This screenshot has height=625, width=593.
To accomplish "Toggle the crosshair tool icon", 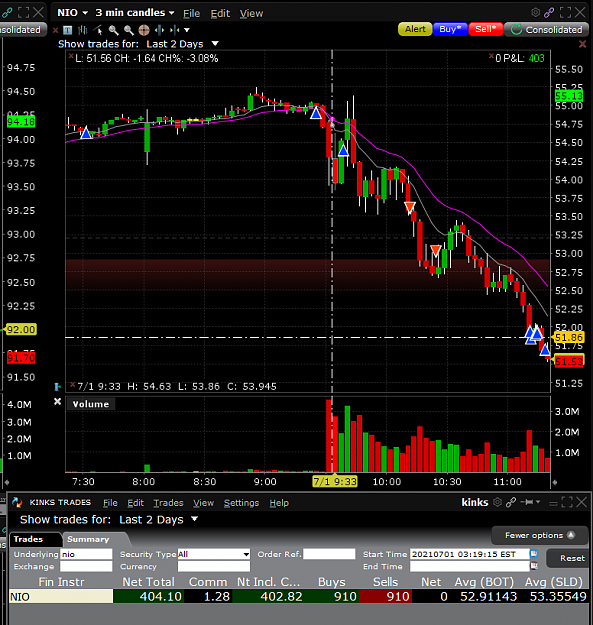I will click(144, 30).
